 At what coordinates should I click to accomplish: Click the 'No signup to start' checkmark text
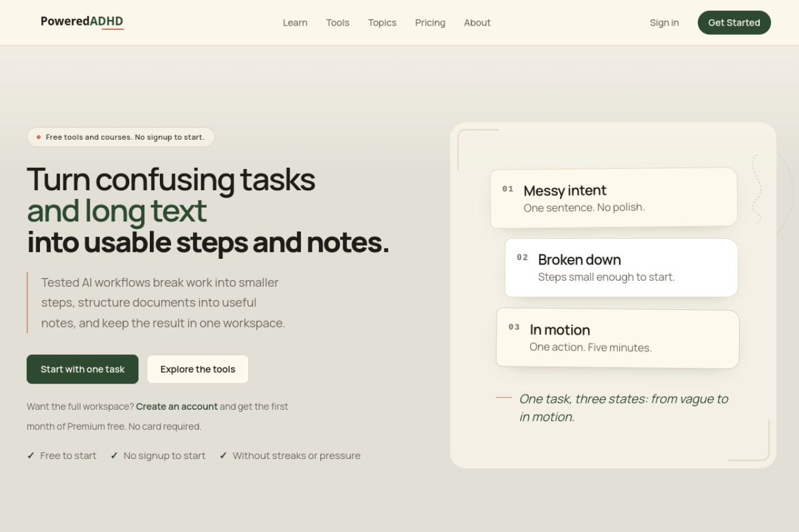point(164,456)
